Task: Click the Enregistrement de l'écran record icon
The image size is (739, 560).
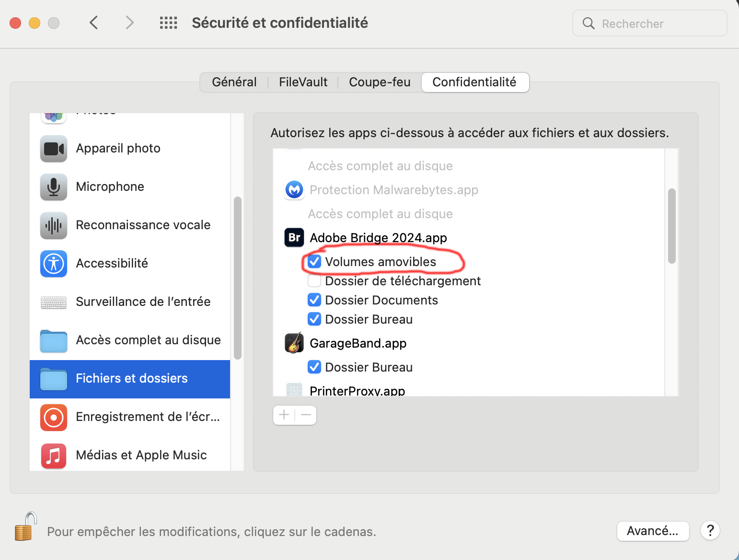Action: pyautogui.click(x=53, y=417)
